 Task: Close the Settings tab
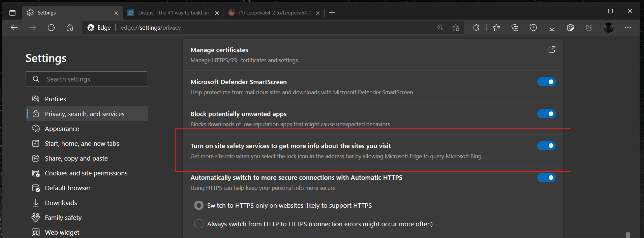point(116,13)
